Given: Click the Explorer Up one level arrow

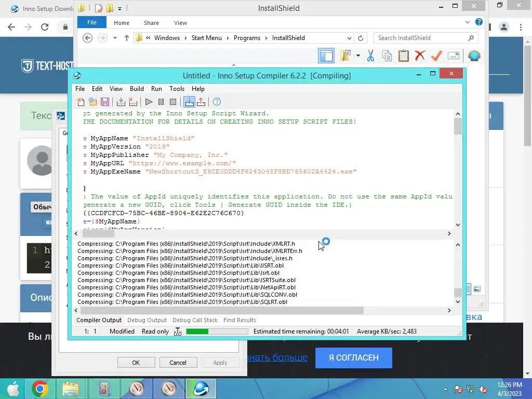Looking at the screenshot, I should click(x=127, y=38).
